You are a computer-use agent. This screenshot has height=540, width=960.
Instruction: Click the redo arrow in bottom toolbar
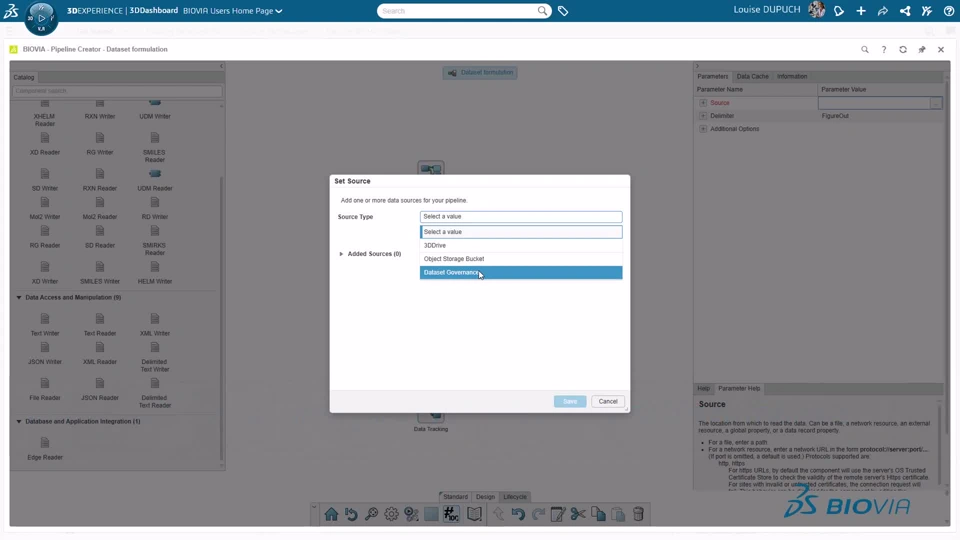tap(538, 514)
